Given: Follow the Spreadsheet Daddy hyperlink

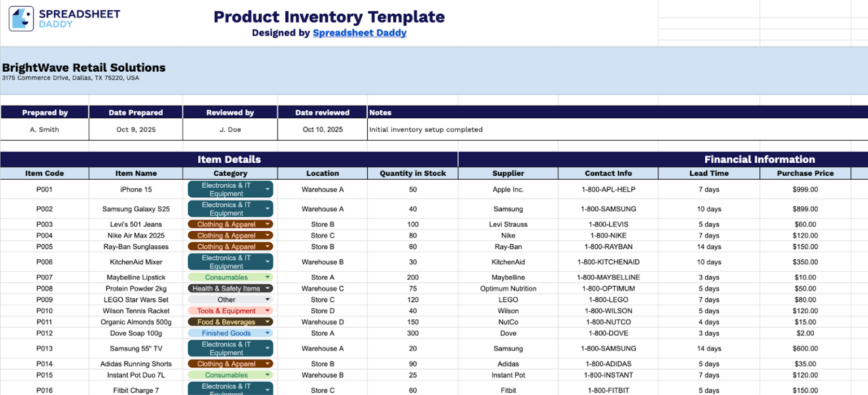Looking at the screenshot, I should (360, 33).
